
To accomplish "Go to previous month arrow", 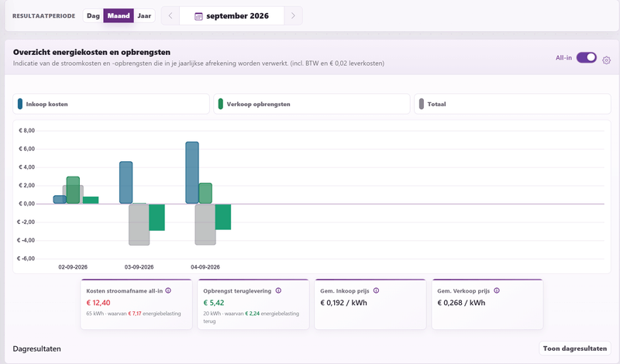I will [170, 15].
